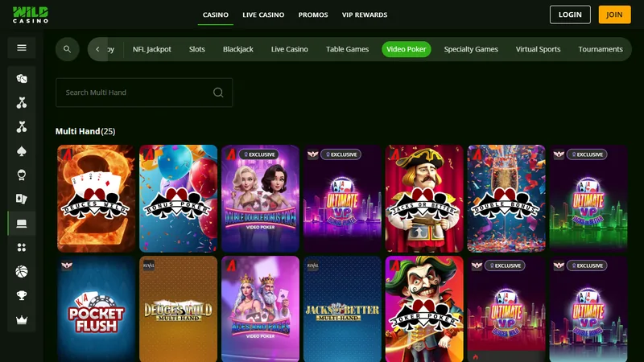Click the dice and cards sidebar icon
Screen dimensions: 644x362
22,78
